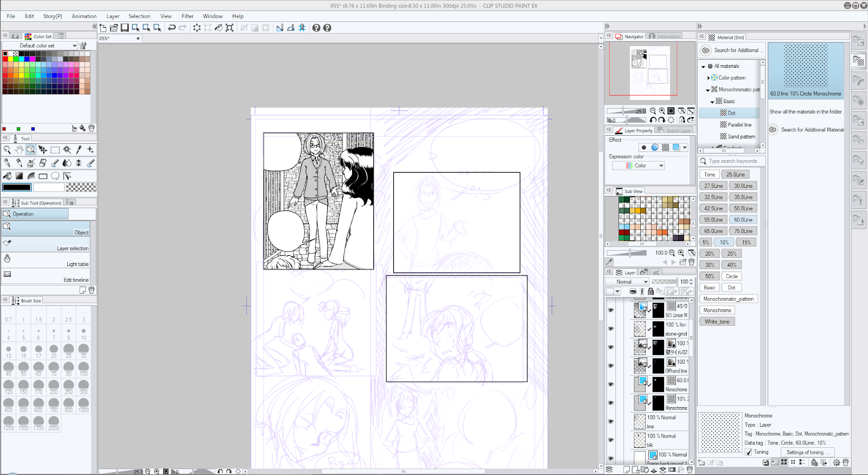The image size is (868, 475).
Task: Select the Operation object tool
Action: click(31, 150)
